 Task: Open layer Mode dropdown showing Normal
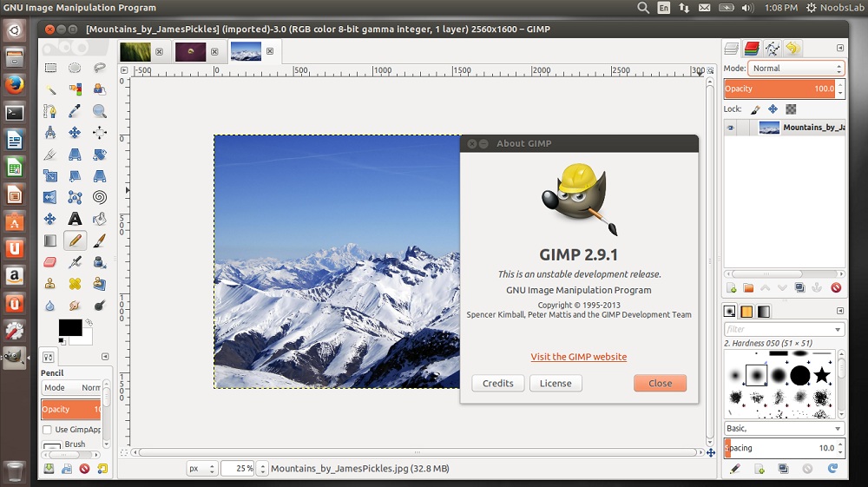tap(796, 68)
